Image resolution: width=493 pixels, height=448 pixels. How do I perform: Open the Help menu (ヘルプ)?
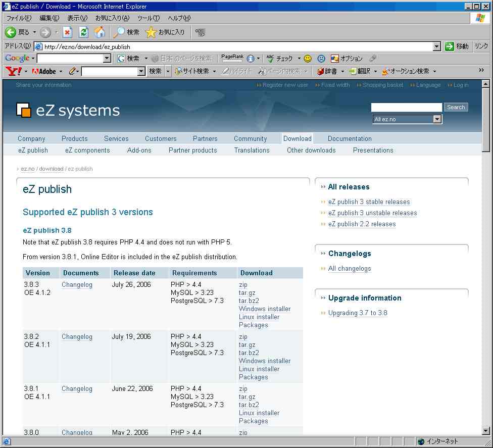[x=179, y=18]
